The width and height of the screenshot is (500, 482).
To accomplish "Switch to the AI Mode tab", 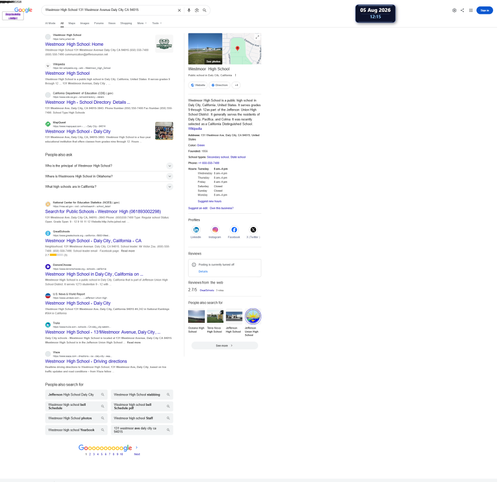I will click(50, 23).
